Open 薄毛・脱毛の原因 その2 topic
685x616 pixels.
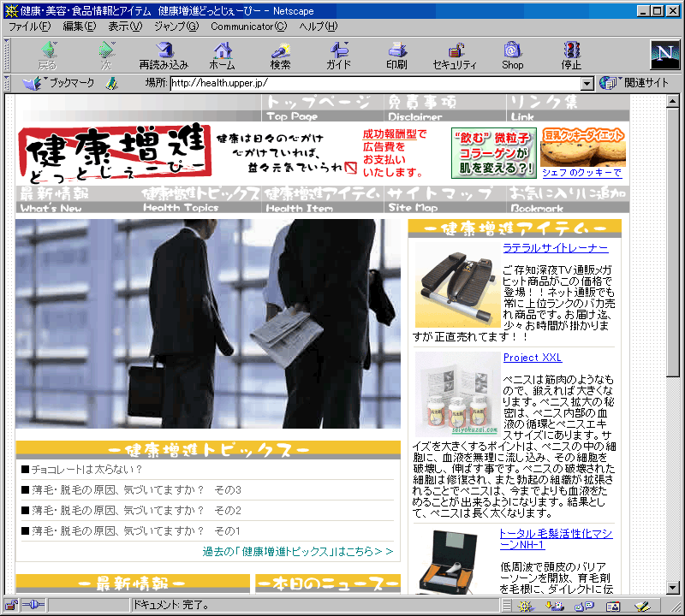coord(136,511)
